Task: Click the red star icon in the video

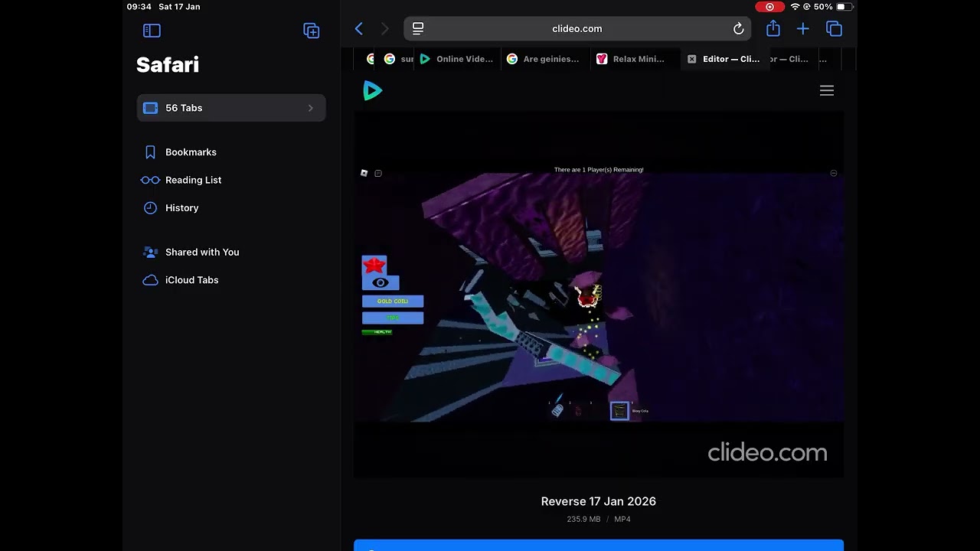Action: click(x=374, y=266)
